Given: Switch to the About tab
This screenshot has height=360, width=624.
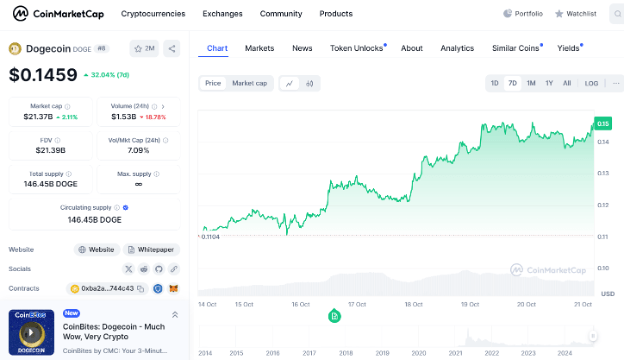Looking at the screenshot, I should 411,48.
